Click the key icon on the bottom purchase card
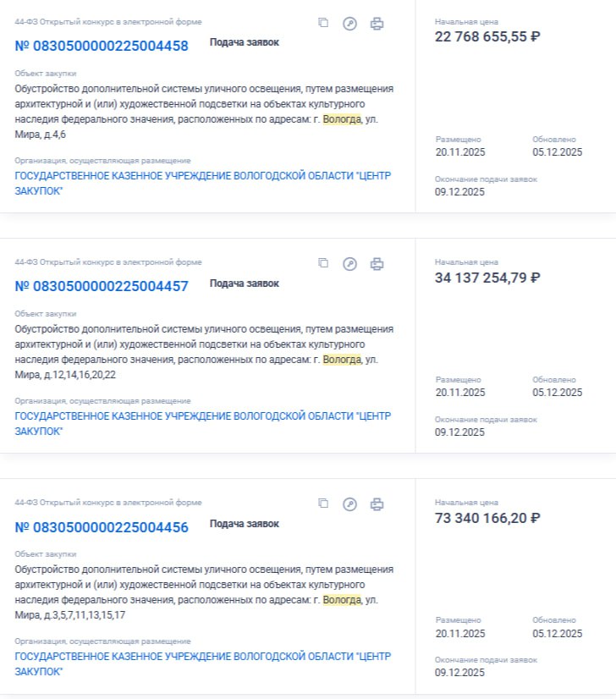Screen dimensions: 616x699 350,503
